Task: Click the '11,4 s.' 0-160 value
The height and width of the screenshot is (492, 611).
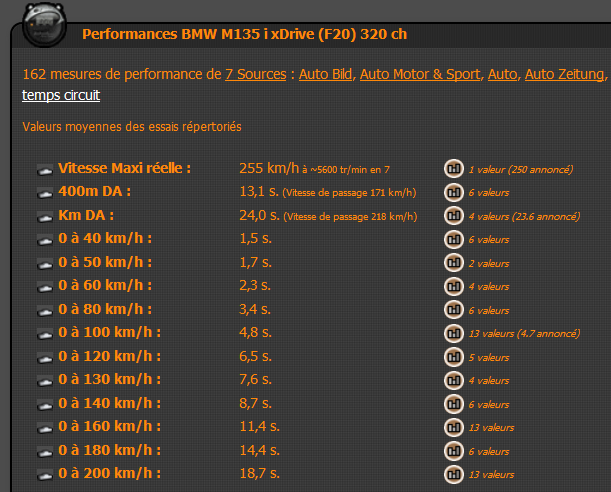Action: 259,426
